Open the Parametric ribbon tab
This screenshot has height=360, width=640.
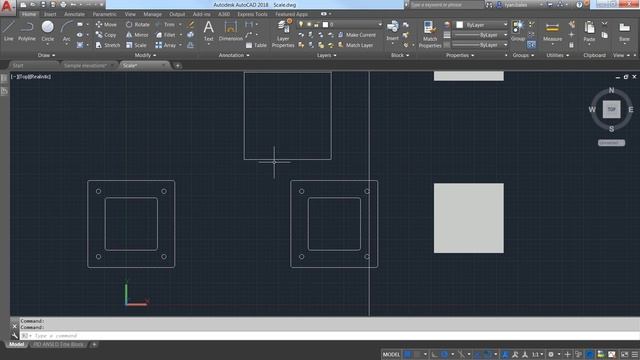pyautogui.click(x=104, y=14)
